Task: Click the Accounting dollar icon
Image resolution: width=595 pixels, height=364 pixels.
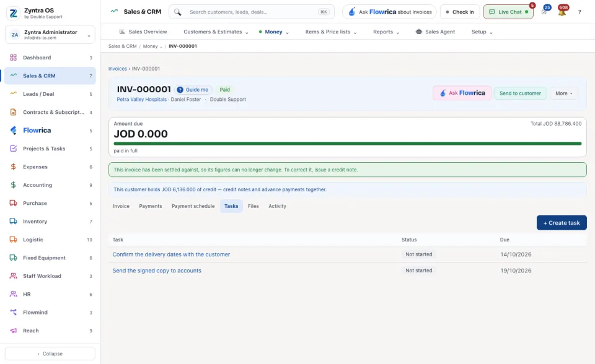Action: tap(13, 185)
